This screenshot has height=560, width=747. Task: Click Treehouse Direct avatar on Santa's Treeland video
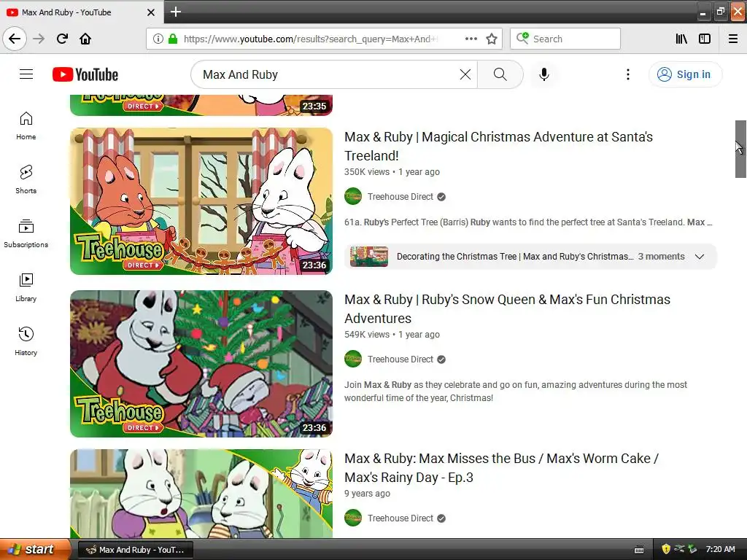pyautogui.click(x=353, y=197)
